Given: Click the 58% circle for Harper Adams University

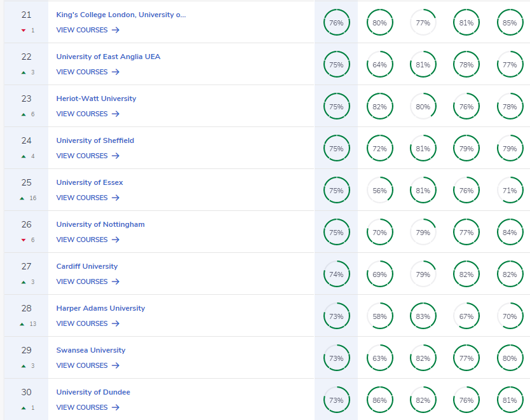Looking at the screenshot, I should (x=380, y=316).
